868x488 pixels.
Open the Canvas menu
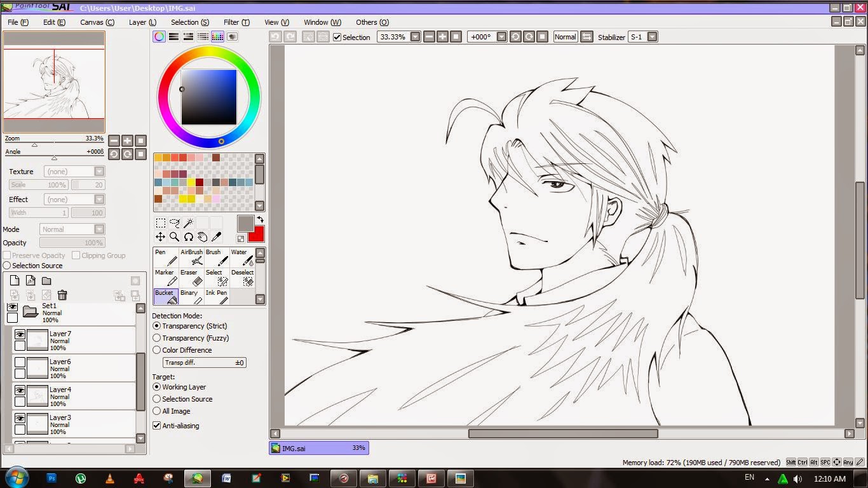pos(97,22)
